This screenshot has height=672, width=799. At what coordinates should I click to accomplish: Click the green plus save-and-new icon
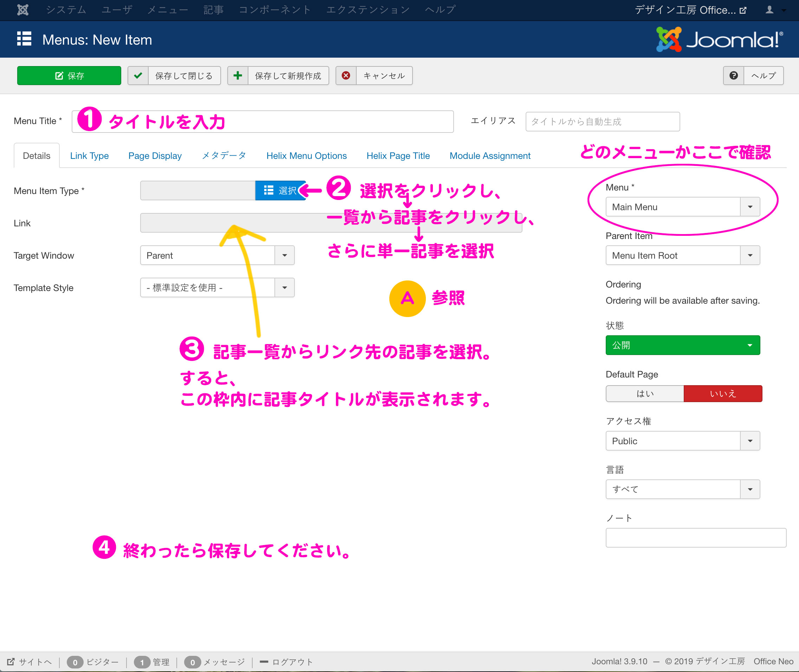click(x=238, y=76)
